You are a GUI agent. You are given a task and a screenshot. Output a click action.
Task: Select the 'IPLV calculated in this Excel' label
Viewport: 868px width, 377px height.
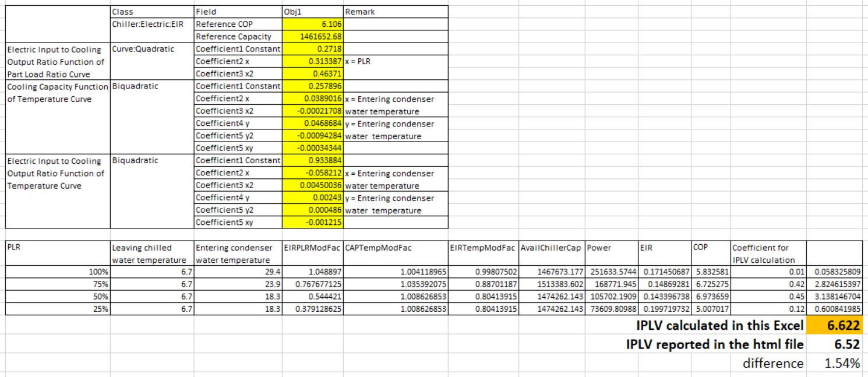pos(719,325)
